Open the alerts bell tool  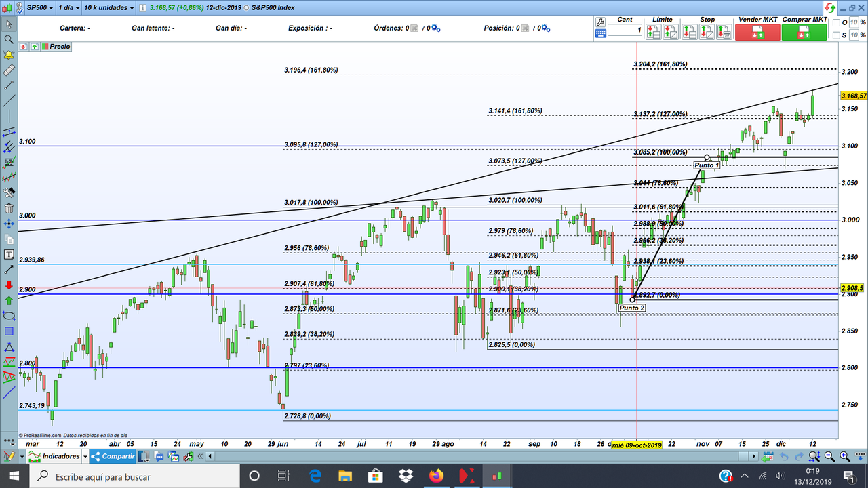click(9, 55)
